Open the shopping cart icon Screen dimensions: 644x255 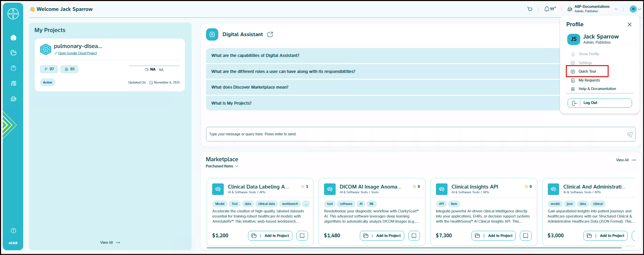[530, 9]
